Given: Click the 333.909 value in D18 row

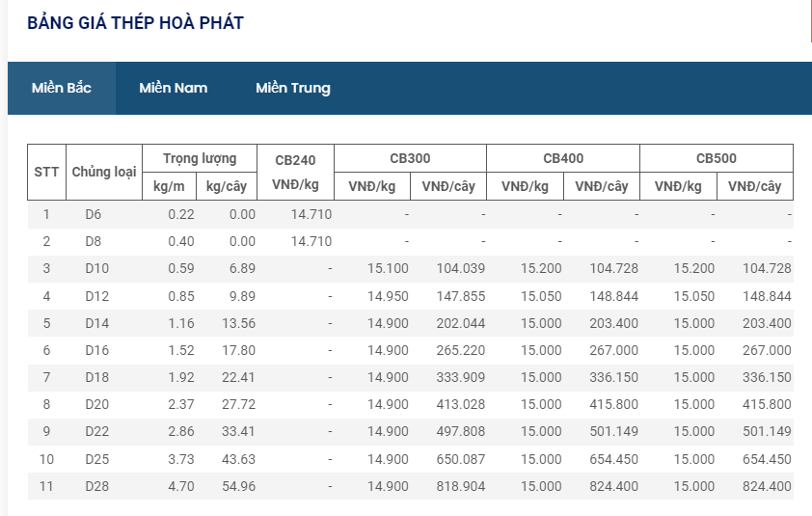Looking at the screenshot, I should pos(461,377).
